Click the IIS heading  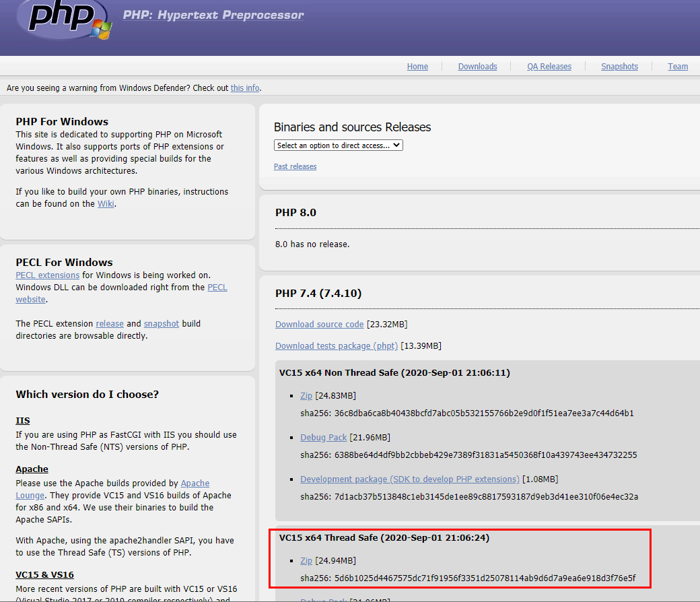[23, 421]
